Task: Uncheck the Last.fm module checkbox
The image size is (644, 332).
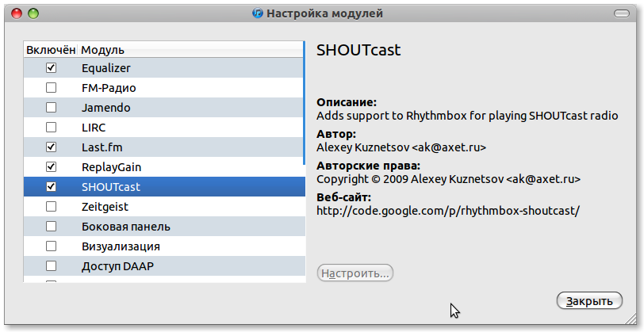Action: (51, 147)
